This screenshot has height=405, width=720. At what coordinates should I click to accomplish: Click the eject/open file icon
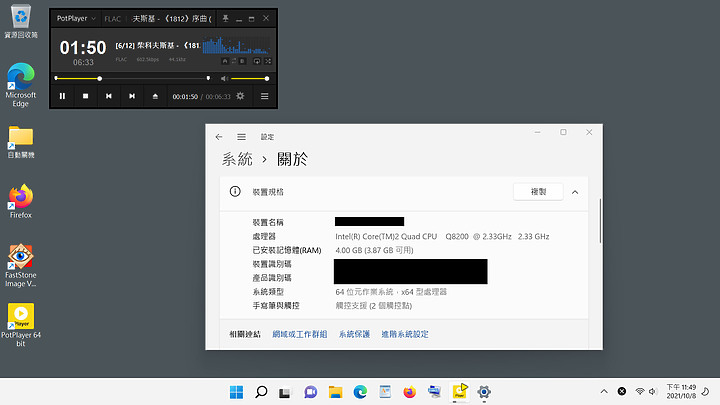point(155,96)
